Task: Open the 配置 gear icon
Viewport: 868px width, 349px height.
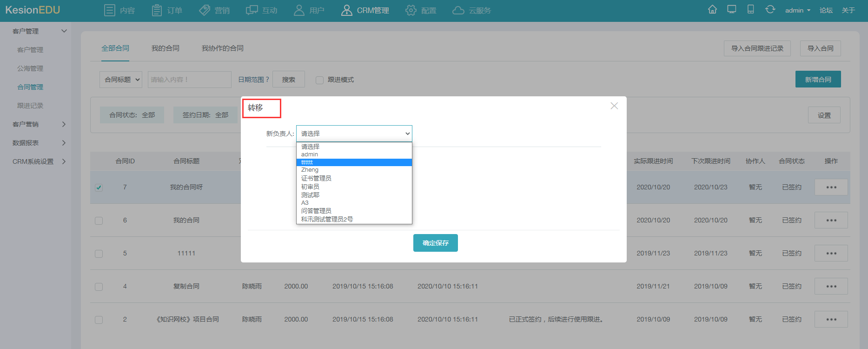Action: [411, 10]
